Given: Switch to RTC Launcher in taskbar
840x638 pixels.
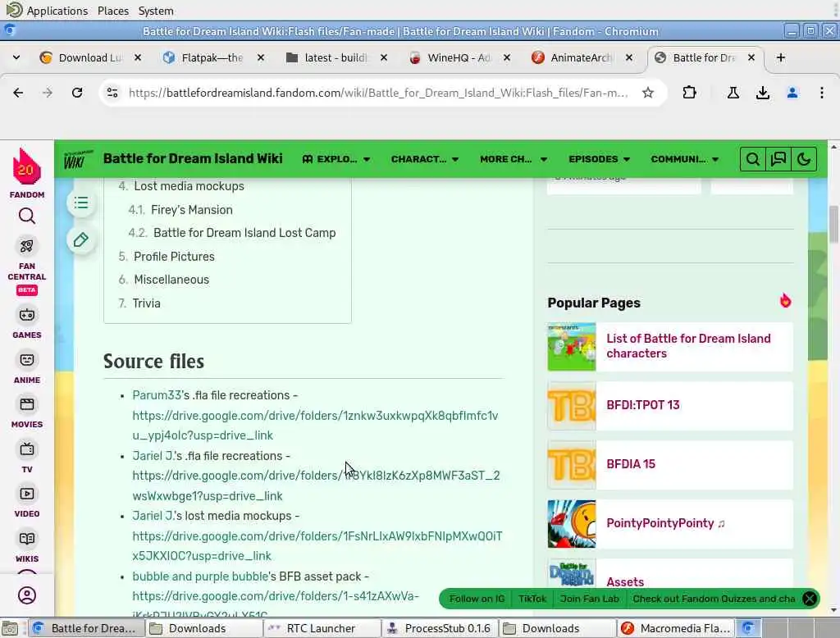Looking at the screenshot, I should pos(321,628).
